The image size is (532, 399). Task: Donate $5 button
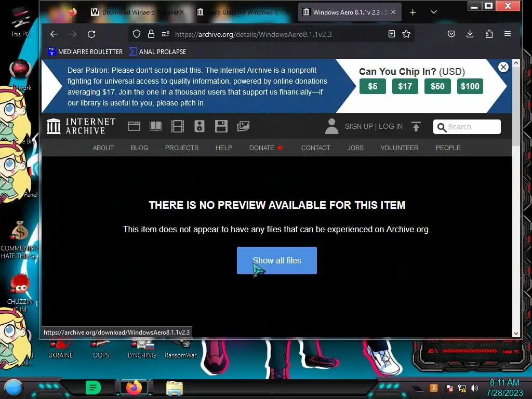point(373,86)
